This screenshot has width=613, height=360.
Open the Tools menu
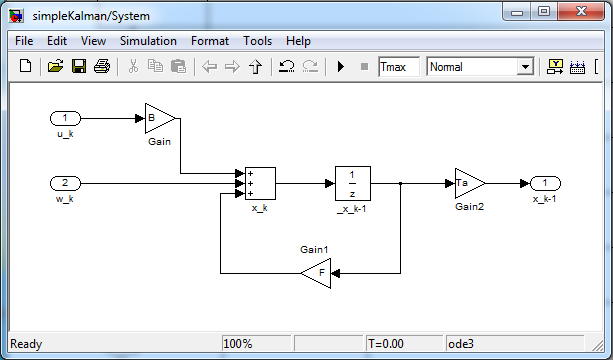pyautogui.click(x=257, y=41)
